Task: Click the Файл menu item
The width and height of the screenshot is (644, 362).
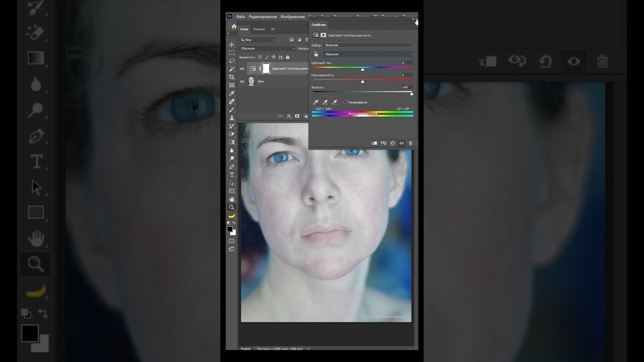Action: click(x=240, y=17)
